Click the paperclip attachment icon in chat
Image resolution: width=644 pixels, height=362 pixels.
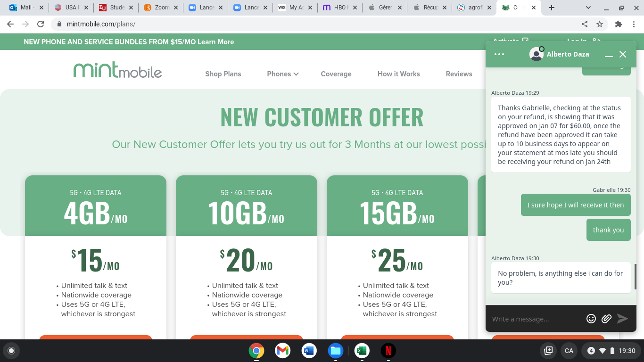[x=606, y=319]
